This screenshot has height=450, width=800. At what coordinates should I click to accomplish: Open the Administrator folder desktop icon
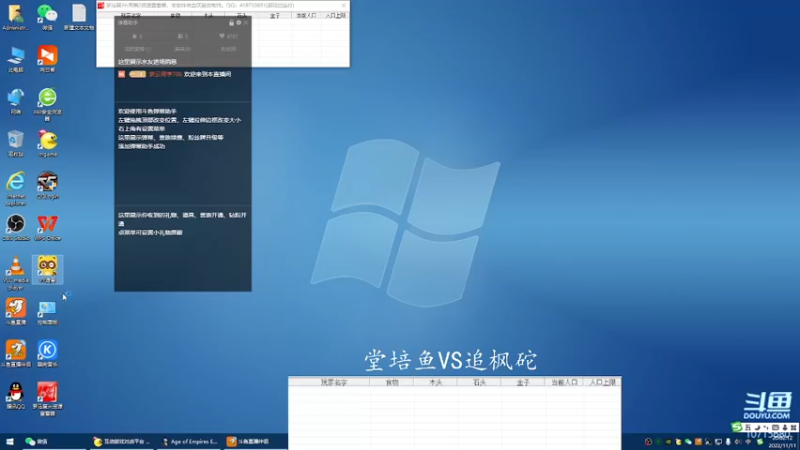[x=16, y=17]
